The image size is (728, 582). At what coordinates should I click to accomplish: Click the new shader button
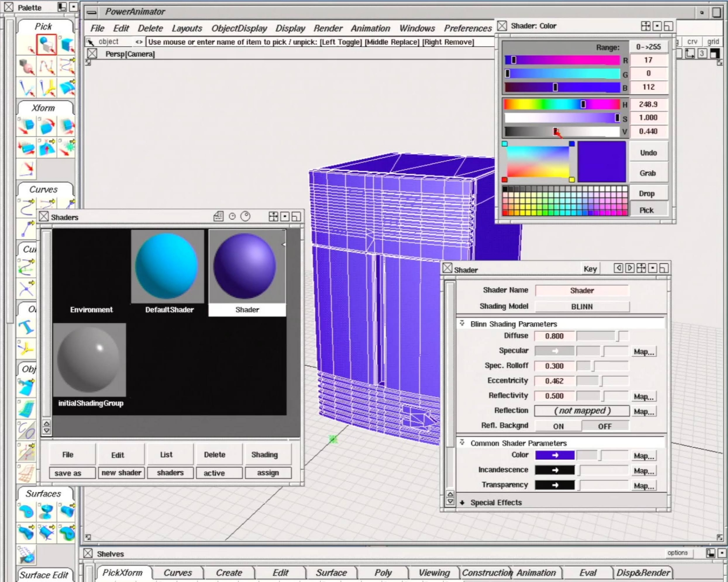121,473
